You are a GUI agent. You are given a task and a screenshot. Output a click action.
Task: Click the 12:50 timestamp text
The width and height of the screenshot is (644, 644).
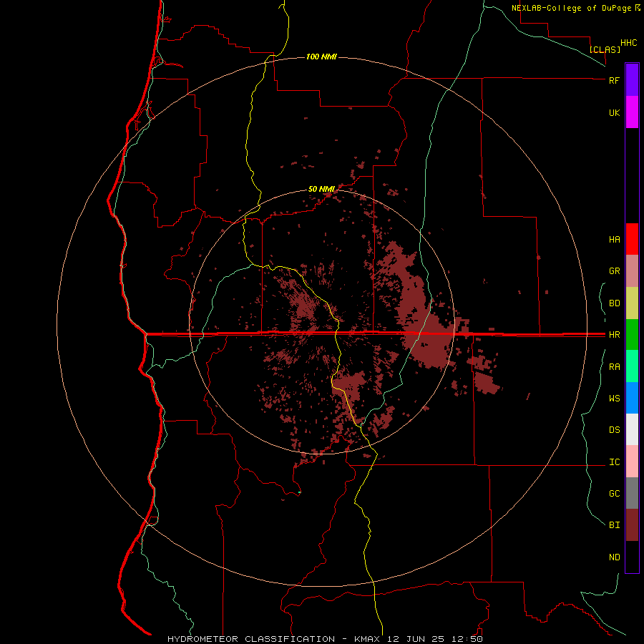coord(467,639)
